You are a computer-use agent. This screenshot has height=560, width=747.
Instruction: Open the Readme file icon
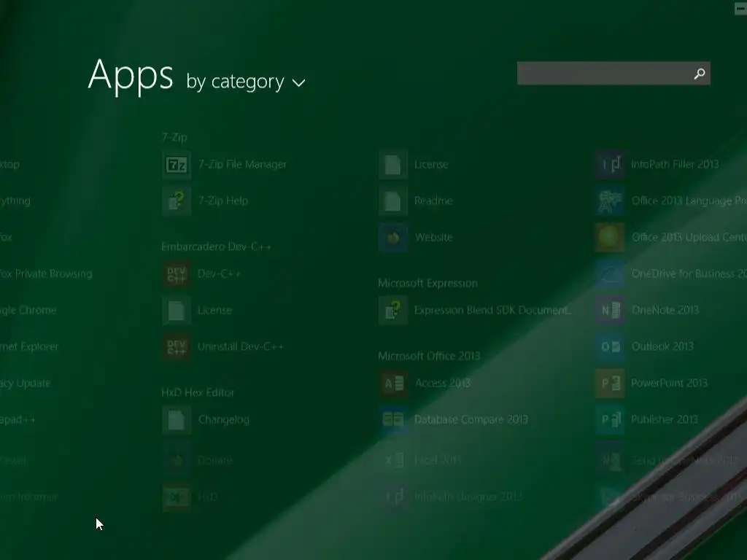393,201
